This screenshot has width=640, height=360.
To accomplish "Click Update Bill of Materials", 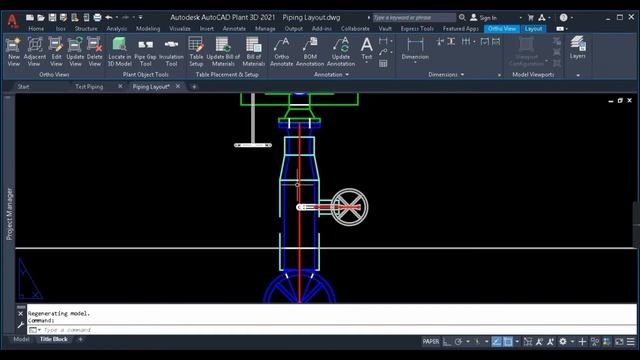I will click(x=223, y=51).
